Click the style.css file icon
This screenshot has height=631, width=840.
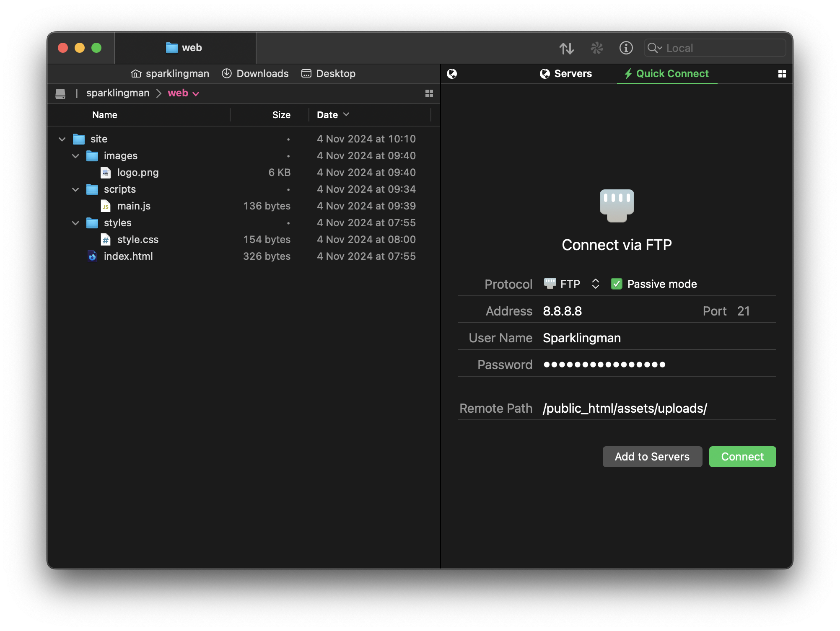pyautogui.click(x=106, y=240)
